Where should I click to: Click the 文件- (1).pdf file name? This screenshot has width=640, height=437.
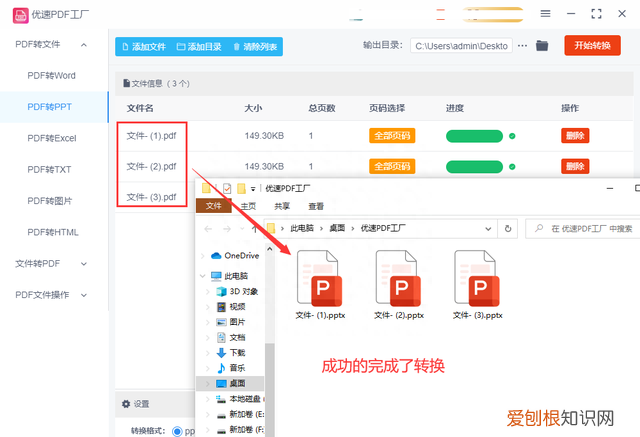[x=151, y=136]
